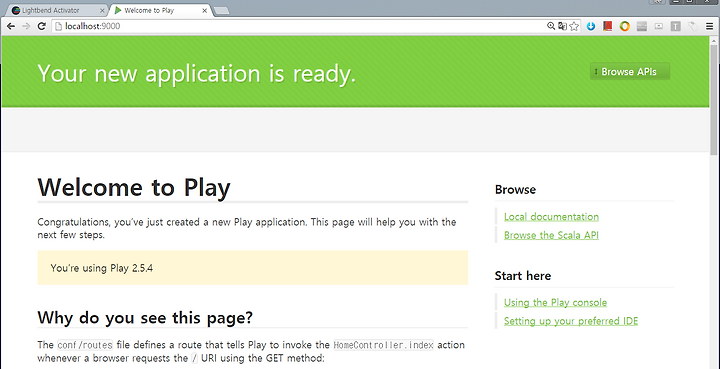Viewport: 720px width, 369px height.
Task: Click the orange-green circle extension icon
Action: click(624, 27)
